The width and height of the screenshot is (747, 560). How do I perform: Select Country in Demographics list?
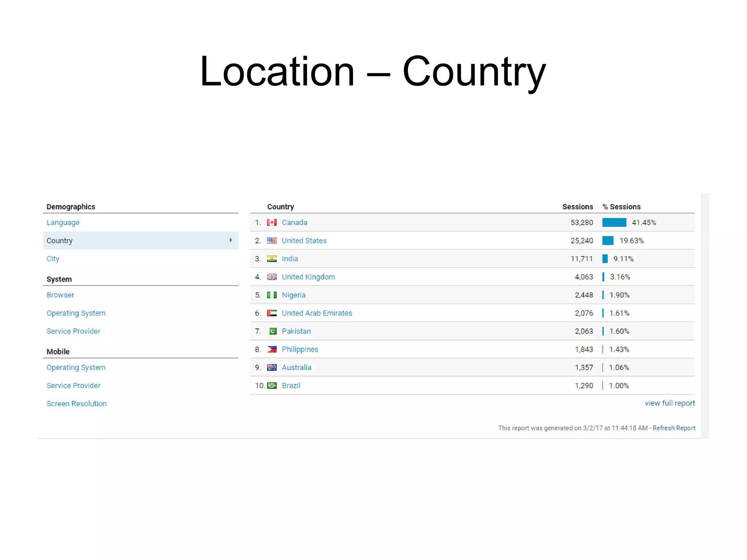(x=140, y=241)
